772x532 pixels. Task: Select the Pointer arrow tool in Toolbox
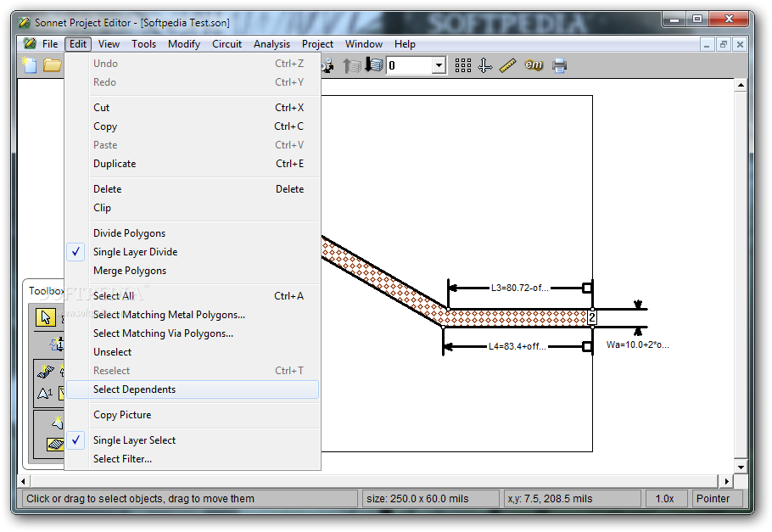point(45,317)
